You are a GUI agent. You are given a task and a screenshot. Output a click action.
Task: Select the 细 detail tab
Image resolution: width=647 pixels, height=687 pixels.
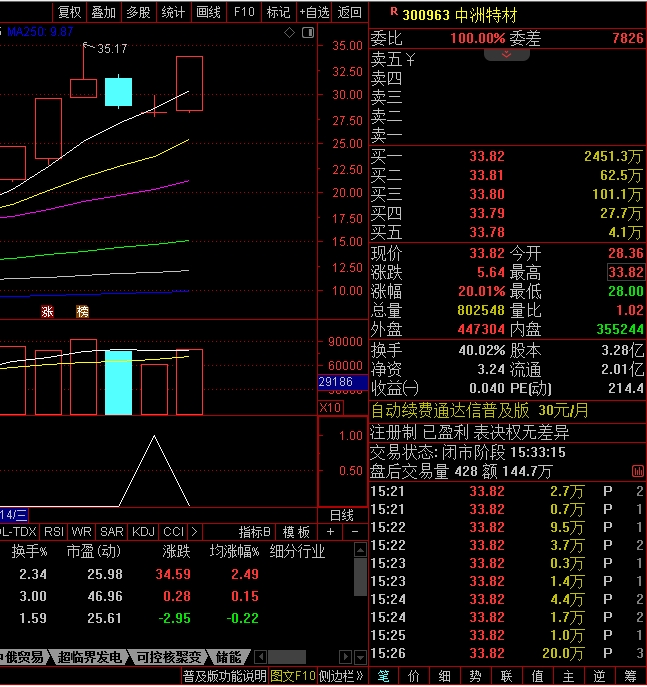click(x=445, y=677)
